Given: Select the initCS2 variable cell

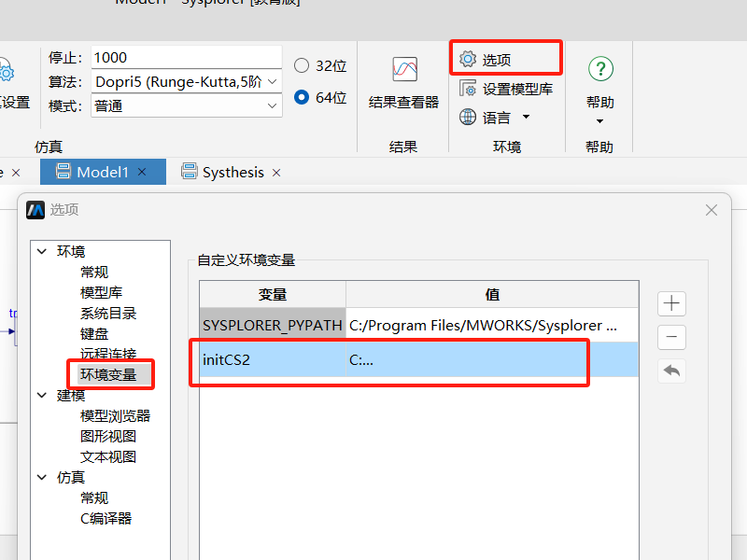Looking at the screenshot, I should coord(273,359).
